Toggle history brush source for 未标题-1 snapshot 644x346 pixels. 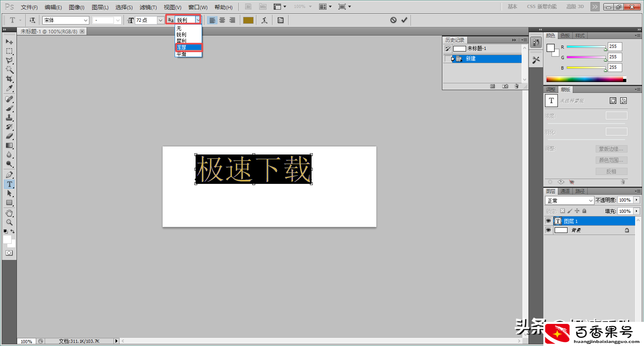tap(448, 49)
